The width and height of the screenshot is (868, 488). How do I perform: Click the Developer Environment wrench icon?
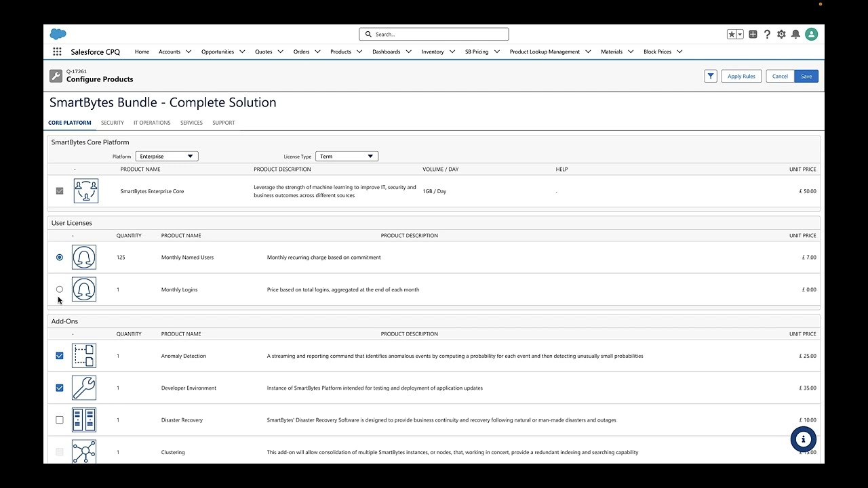pos(84,388)
